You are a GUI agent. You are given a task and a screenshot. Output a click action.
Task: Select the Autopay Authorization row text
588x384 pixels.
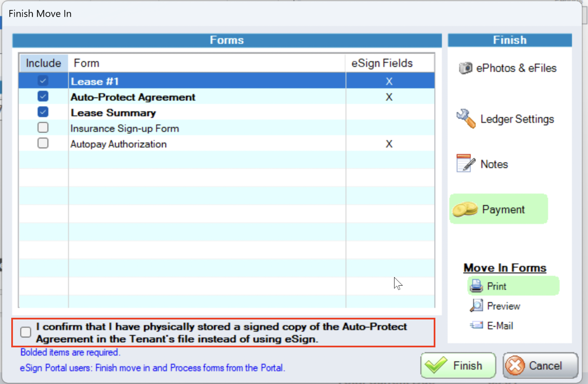118,144
